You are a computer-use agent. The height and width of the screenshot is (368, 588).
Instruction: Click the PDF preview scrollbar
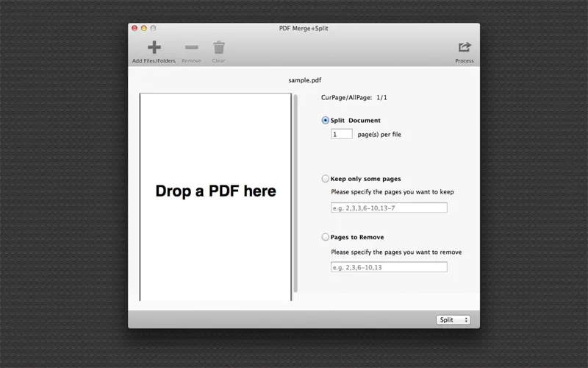[x=295, y=194]
